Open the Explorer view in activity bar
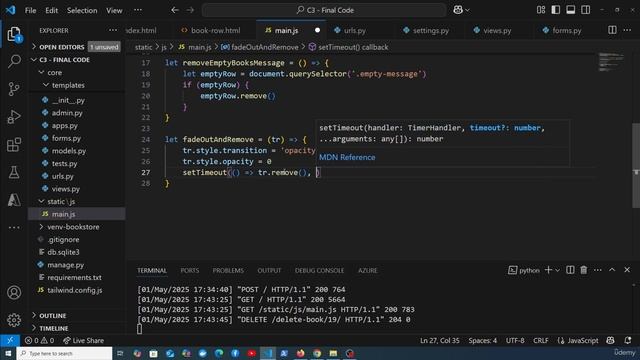The height and width of the screenshot is (360, 640). (14, 34)
